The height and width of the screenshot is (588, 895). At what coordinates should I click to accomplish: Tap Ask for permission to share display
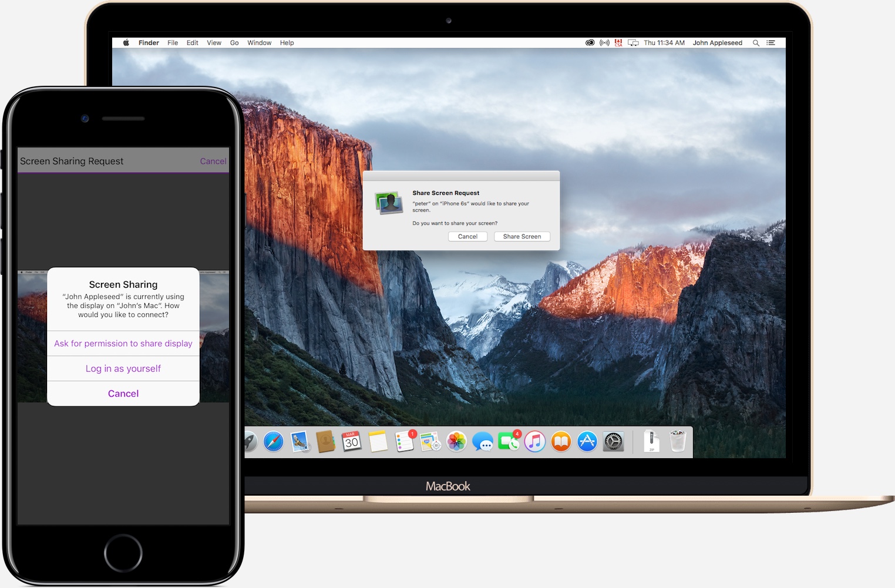point(123,344)
